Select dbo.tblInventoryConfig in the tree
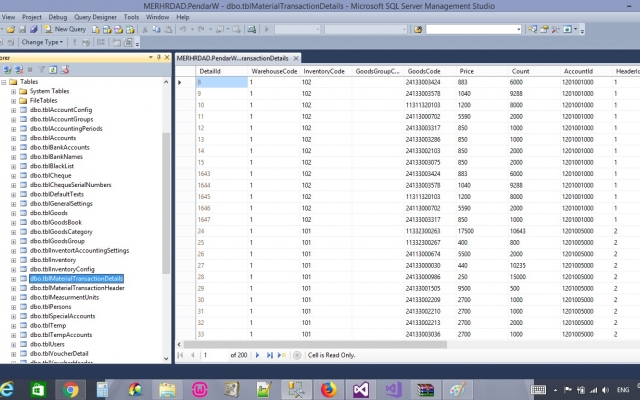Screen dimensions: 640x400 point(62,269)
